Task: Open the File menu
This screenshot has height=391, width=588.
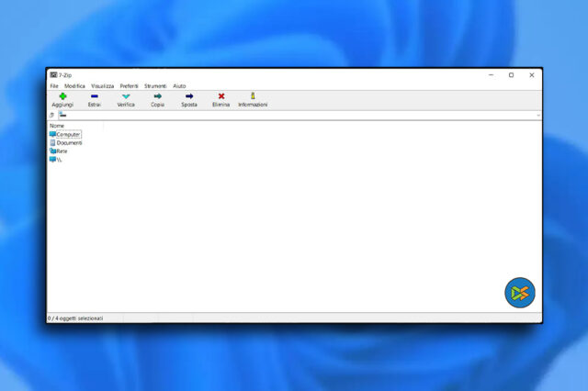Action: click(54, 85)
